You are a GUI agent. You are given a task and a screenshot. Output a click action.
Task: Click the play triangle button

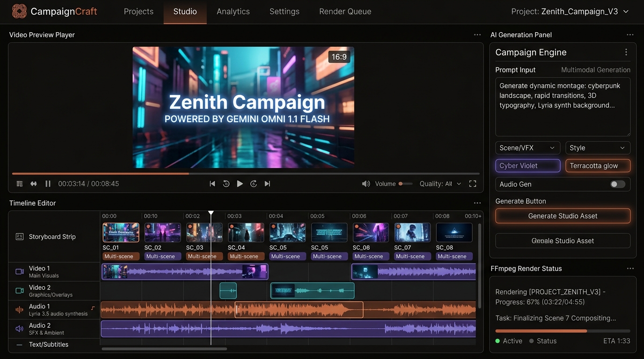(240, 184)
